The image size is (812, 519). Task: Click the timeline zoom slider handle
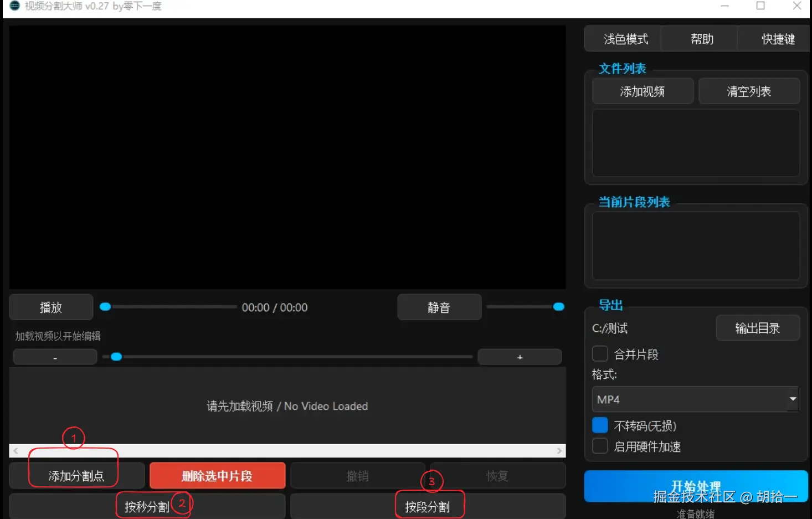point(116,357)
